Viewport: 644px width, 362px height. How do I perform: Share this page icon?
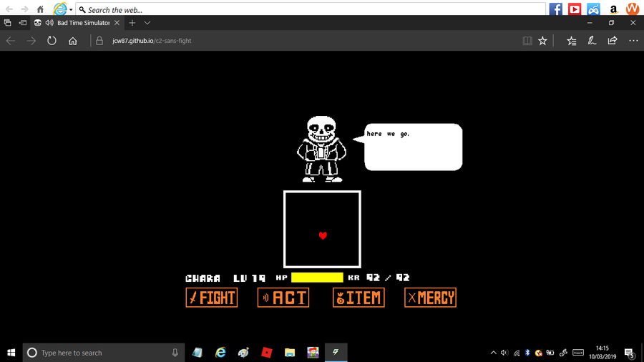point(613,41)
